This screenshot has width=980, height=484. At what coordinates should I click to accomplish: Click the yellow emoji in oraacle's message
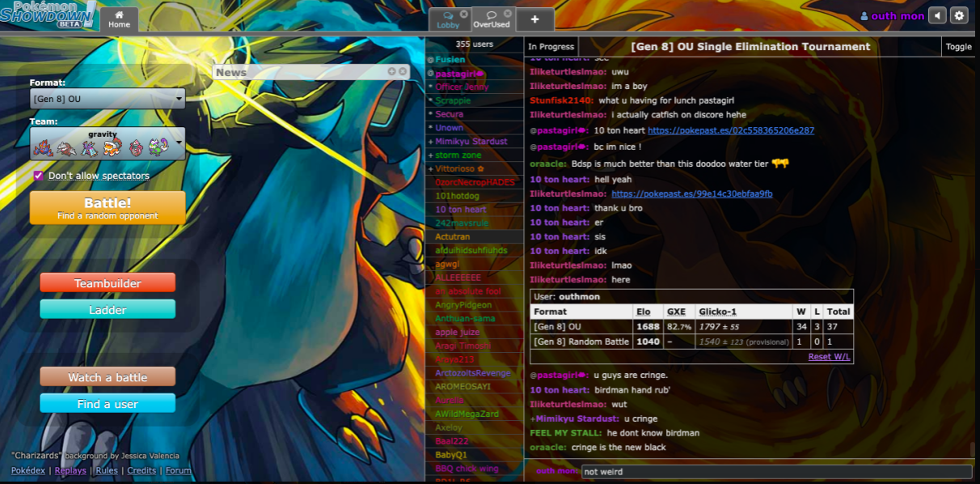tap(779, 163)
